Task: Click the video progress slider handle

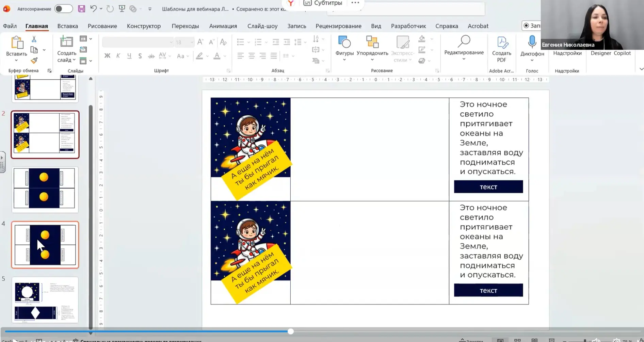Action: tap(290, 331)
